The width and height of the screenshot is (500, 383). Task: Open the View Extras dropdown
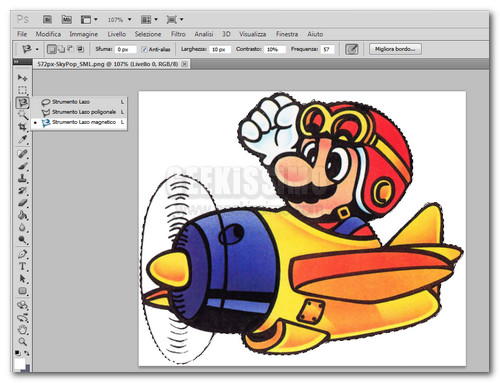[89, 20]
